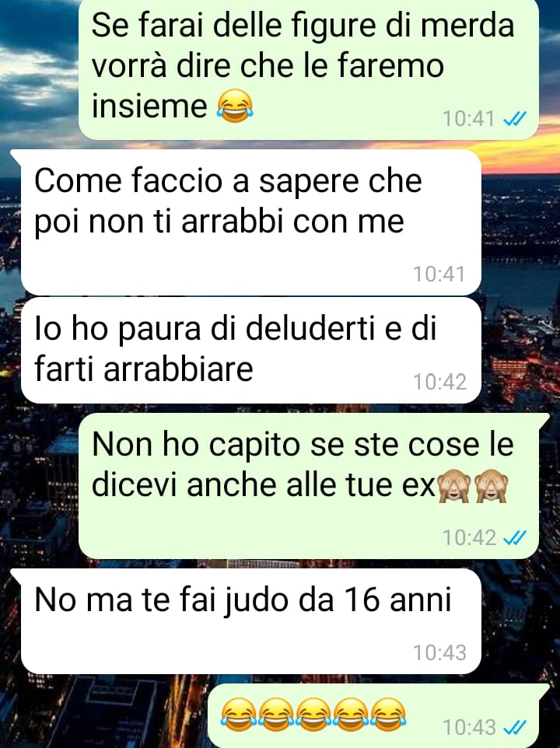Tap the 10:43 timestamp on judo message
Image resolution: width=560 pixels, height=748 pixels.
pos(439,652)
